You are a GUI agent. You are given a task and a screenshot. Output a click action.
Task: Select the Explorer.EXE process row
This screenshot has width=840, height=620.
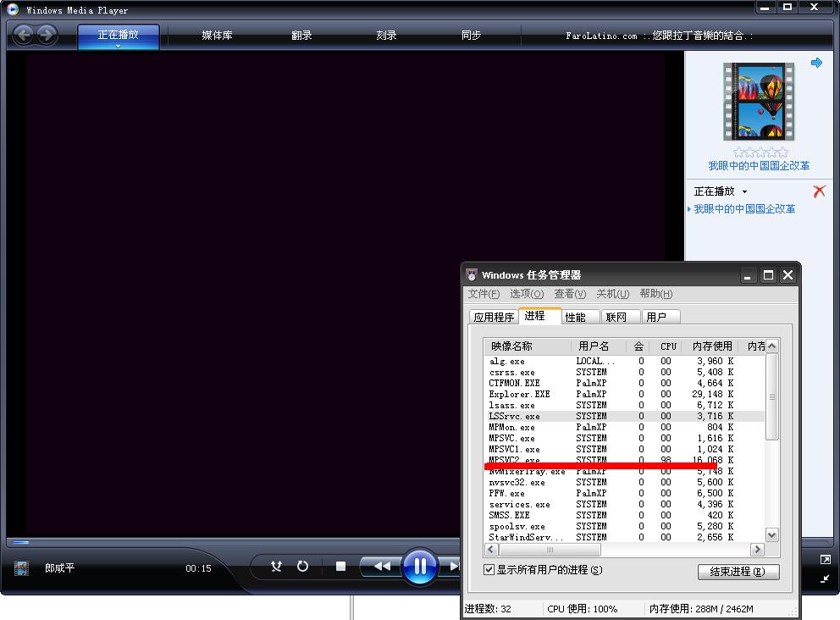tap(624, 394)
